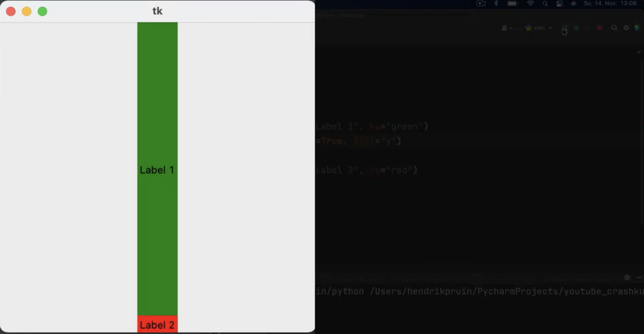Click the red Label 2 in tk window

[x=157, y=324]
